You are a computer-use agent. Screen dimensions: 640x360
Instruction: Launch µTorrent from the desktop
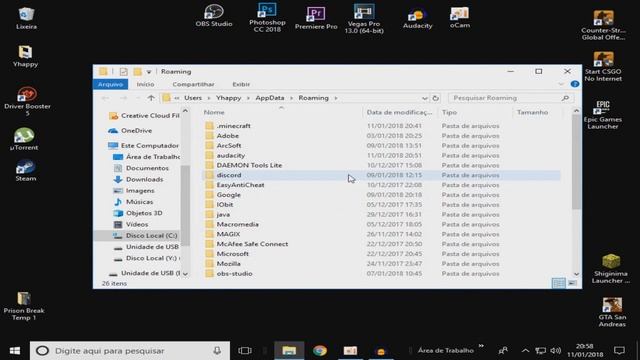[24, 139]
